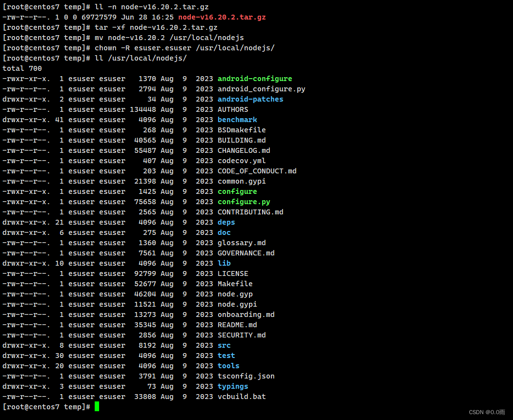Click the LICENSE file entry
Screen dimensions: 513x420
click(x=232, y=273)
